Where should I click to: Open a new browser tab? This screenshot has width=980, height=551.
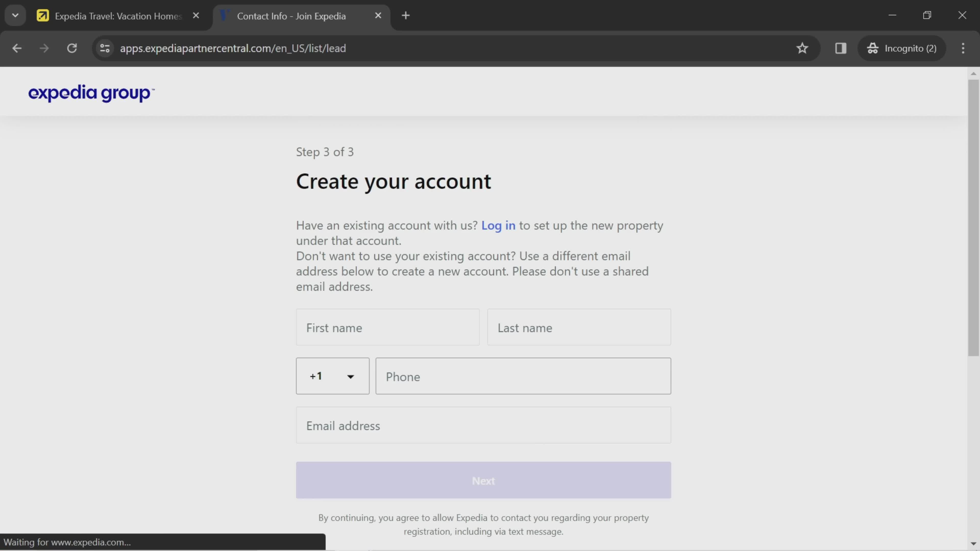pos(406,16)
